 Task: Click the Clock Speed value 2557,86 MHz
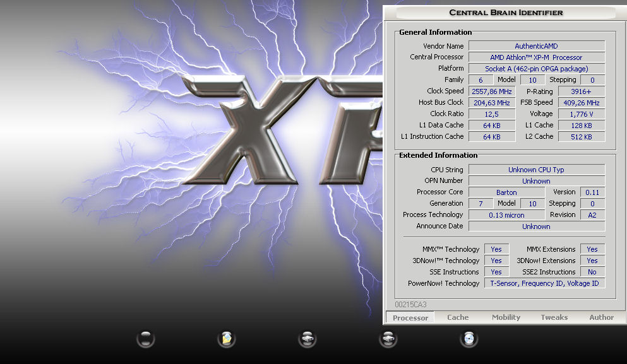(492, 91)
